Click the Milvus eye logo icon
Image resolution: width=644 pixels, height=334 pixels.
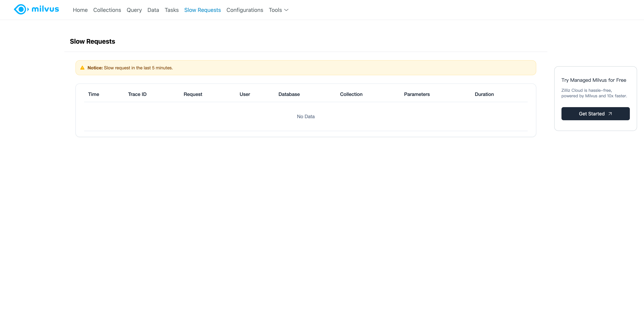point(21,9)
